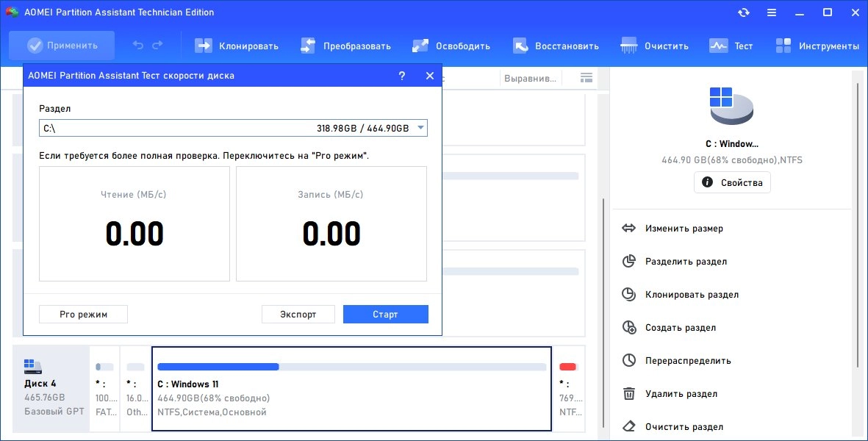This screenshot has width=868, height=441.
Task: Click the Свойства properties button
Action: pyautogui.click(x=732, y=182)
